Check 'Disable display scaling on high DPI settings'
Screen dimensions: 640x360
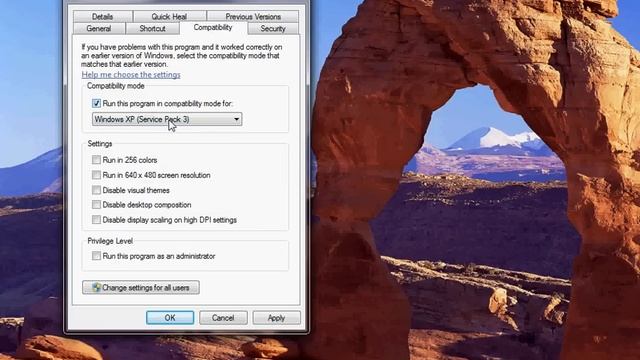pyautogui.click(x=96, y=220)
